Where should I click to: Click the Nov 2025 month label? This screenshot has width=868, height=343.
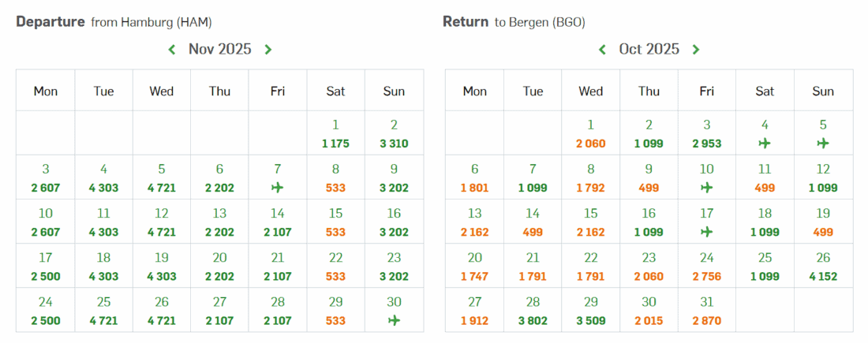[220, 50]
